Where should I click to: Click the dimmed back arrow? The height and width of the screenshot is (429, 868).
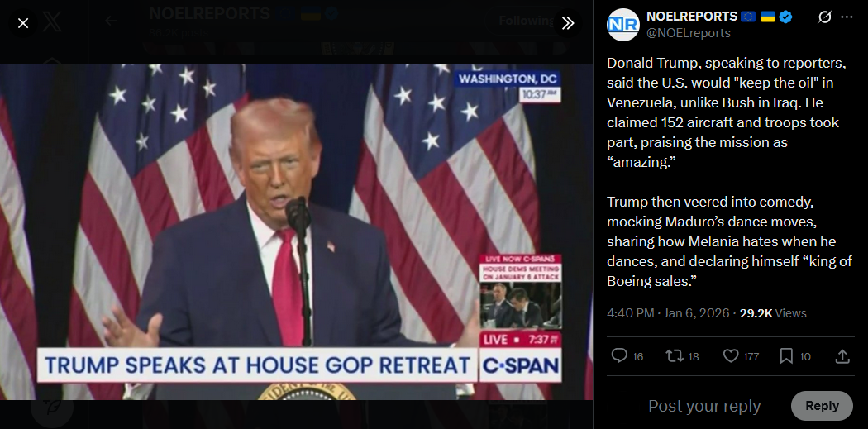[112, 21]
